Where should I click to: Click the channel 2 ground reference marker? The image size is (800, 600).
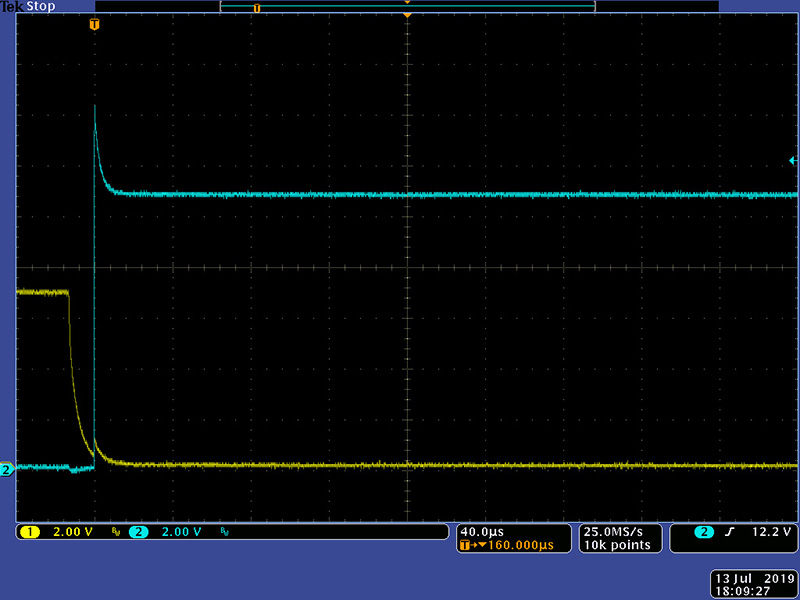(6, 469)
